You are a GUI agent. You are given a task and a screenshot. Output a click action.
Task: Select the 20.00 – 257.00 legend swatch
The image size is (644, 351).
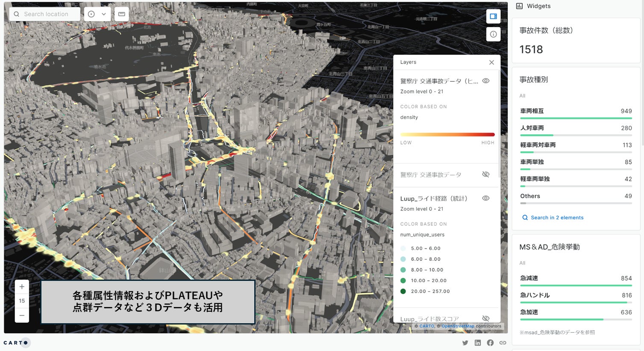coord(403,292)
